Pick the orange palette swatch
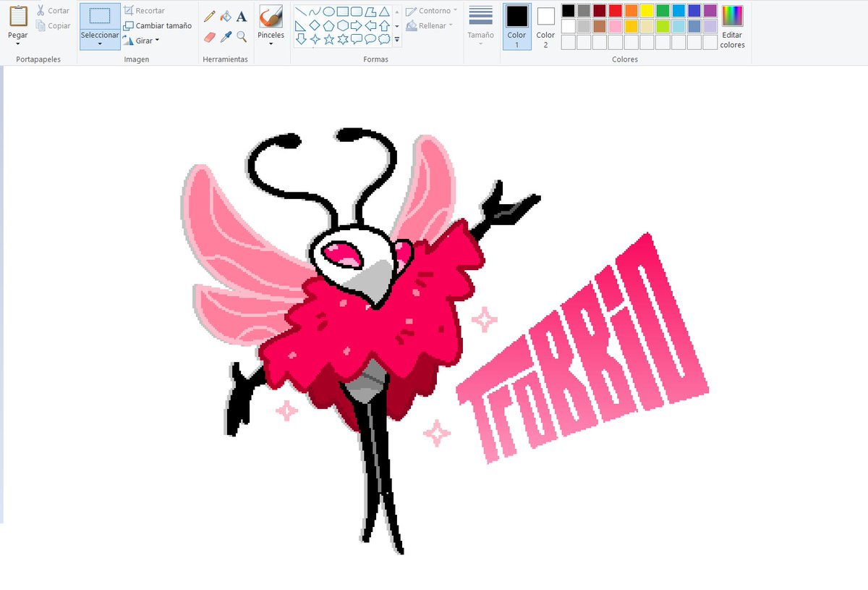Image resolution: width=868 pixels, height=590 pixels. pos(631,11)
